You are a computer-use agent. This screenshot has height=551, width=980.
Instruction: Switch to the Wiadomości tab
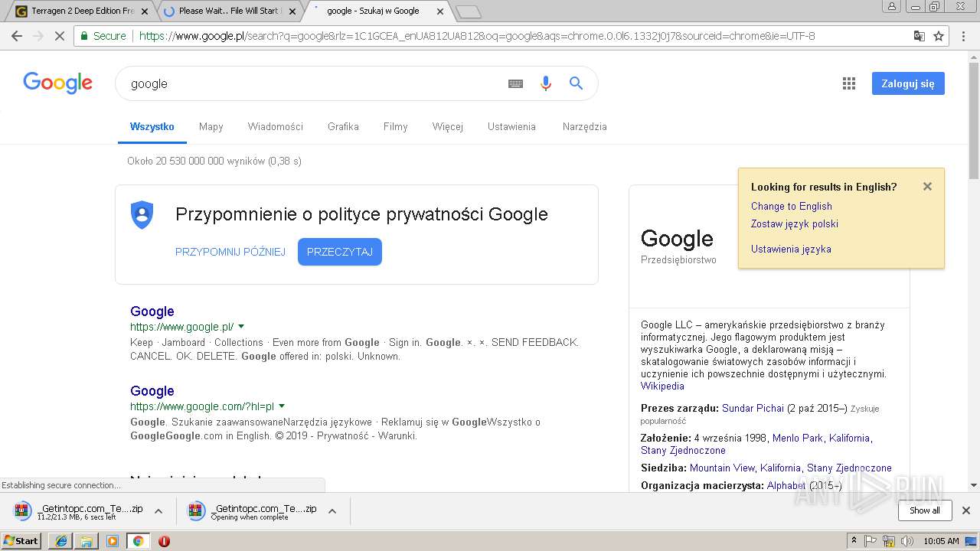pyautogui.click(x=276, y=126)
